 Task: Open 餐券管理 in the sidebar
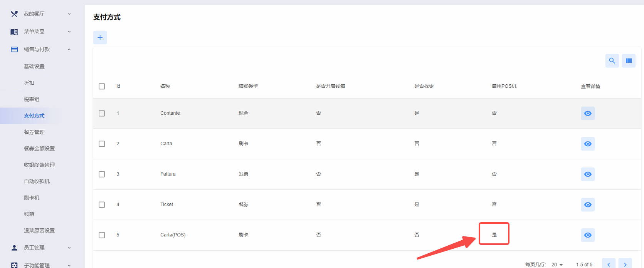(x=34, y=132)
